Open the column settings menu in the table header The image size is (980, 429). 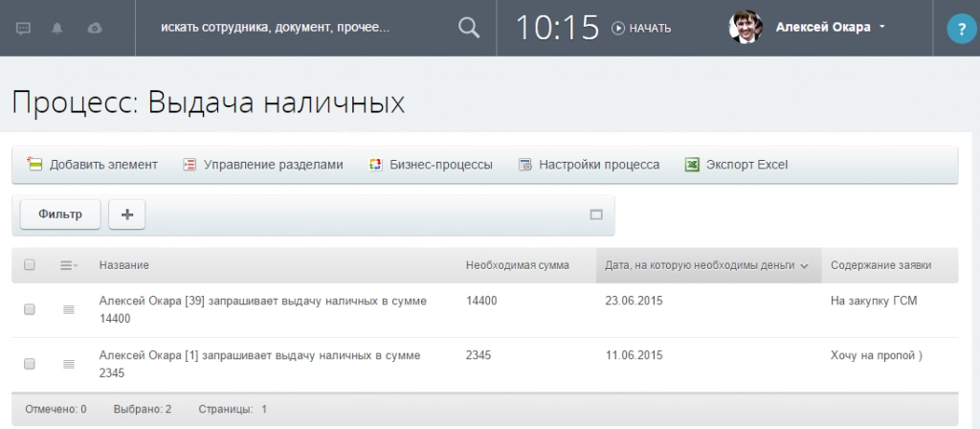coord(69,265)
